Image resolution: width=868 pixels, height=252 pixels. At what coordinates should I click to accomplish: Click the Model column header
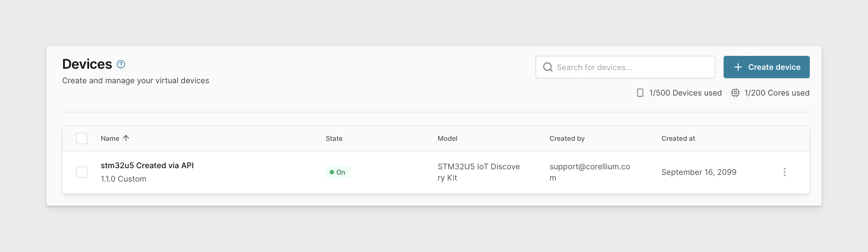coord(447,139)
